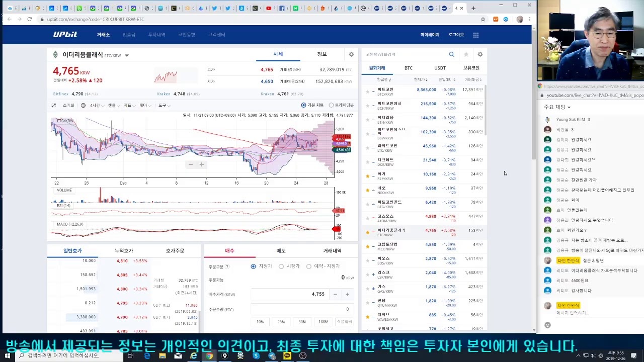Viewport: 644px width, 362px height.
Task: Select 시장가 order type
Action: 281,266
